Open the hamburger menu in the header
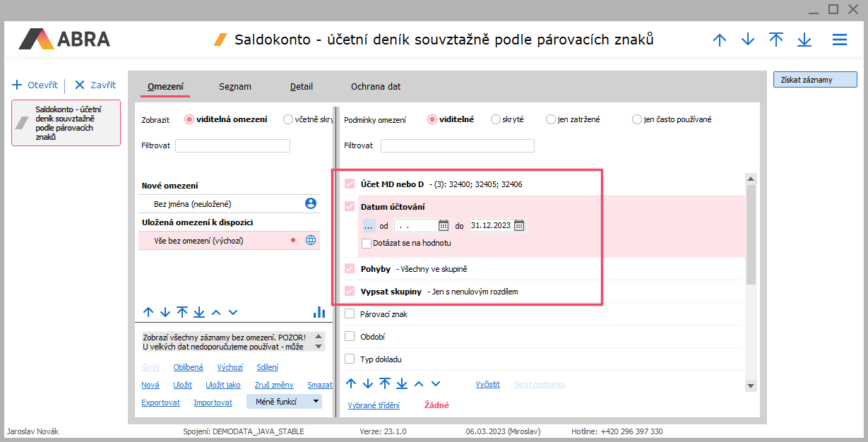Screen dimensions: 868x442 coord(839,40)
